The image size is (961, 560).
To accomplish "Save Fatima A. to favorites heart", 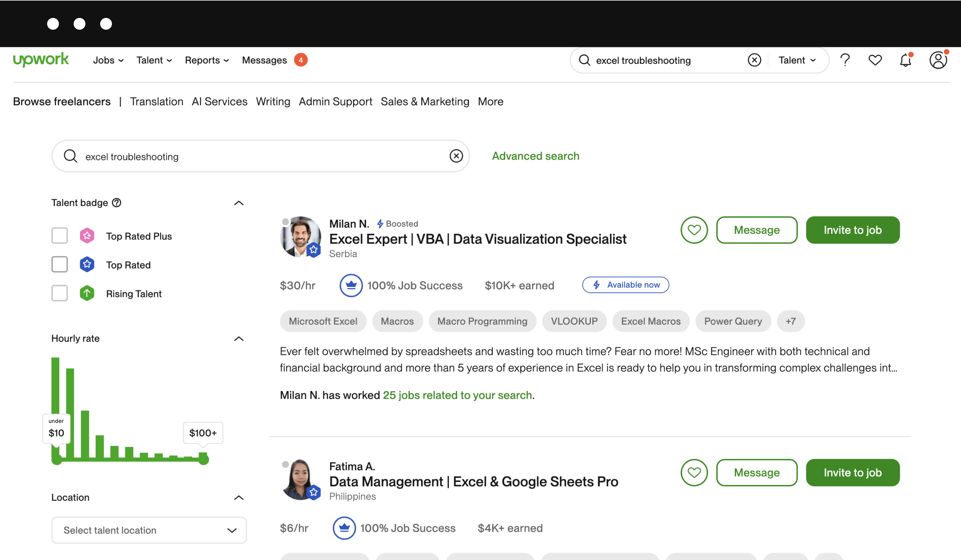I will click(694, 472).
